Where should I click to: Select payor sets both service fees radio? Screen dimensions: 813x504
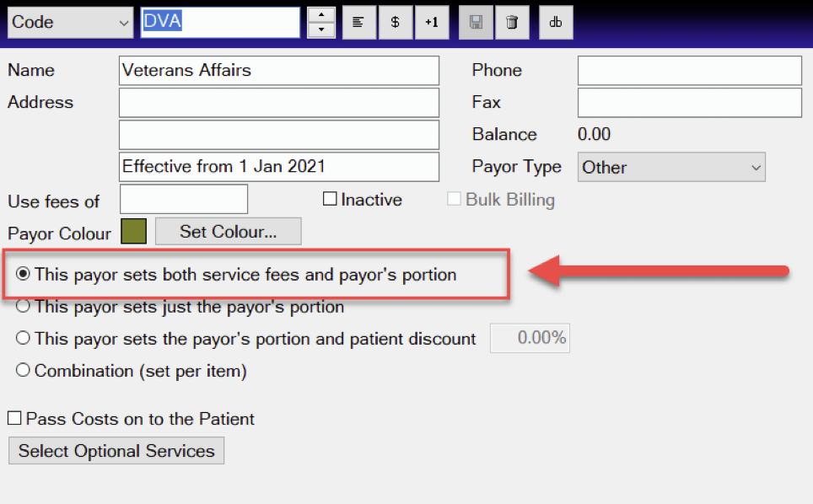(23, 274)
